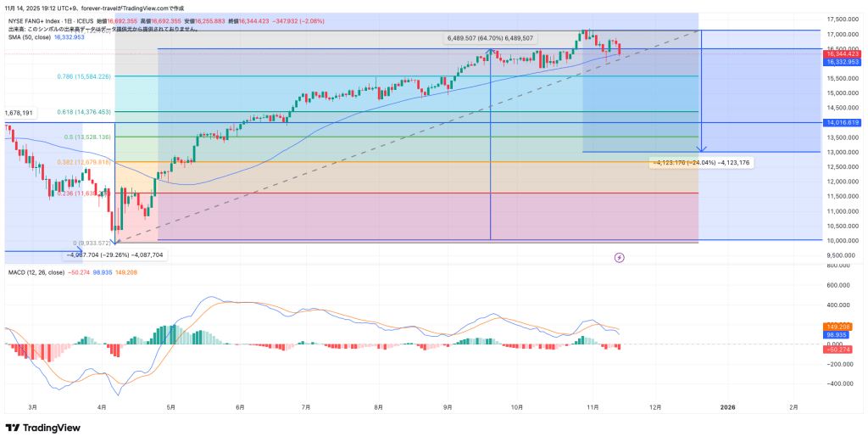Click the 0.5 Fibonacci level label
The image size is (868, 442).
87,137
